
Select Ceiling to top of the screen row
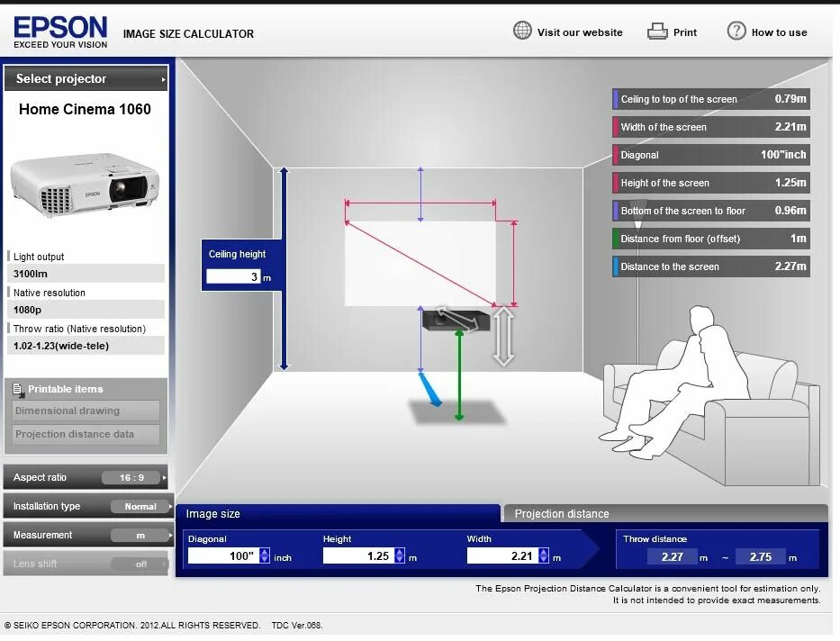pos(711,99)
